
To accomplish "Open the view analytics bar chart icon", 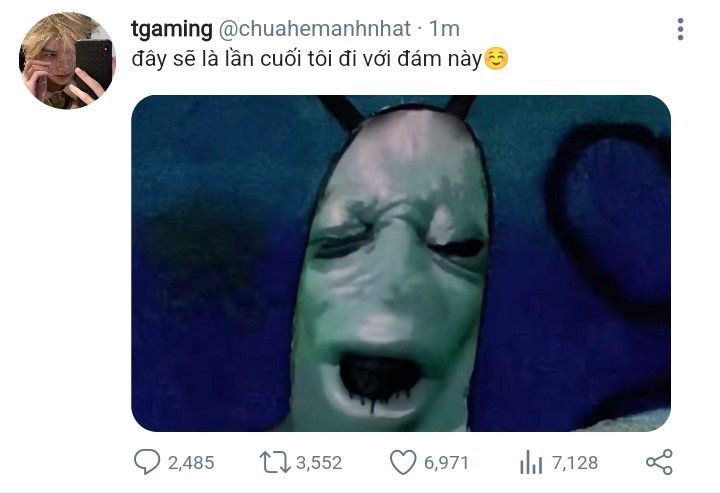I will (x=530, y=462).
